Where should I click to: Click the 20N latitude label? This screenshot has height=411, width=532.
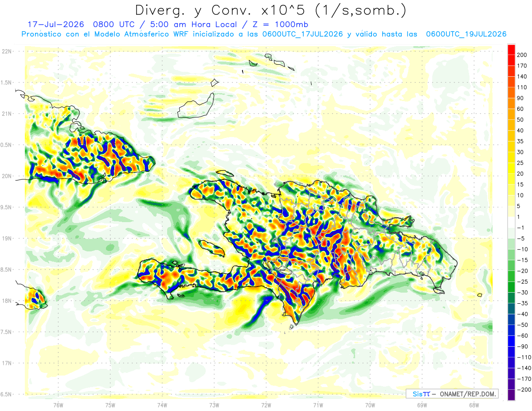[7, 176]
